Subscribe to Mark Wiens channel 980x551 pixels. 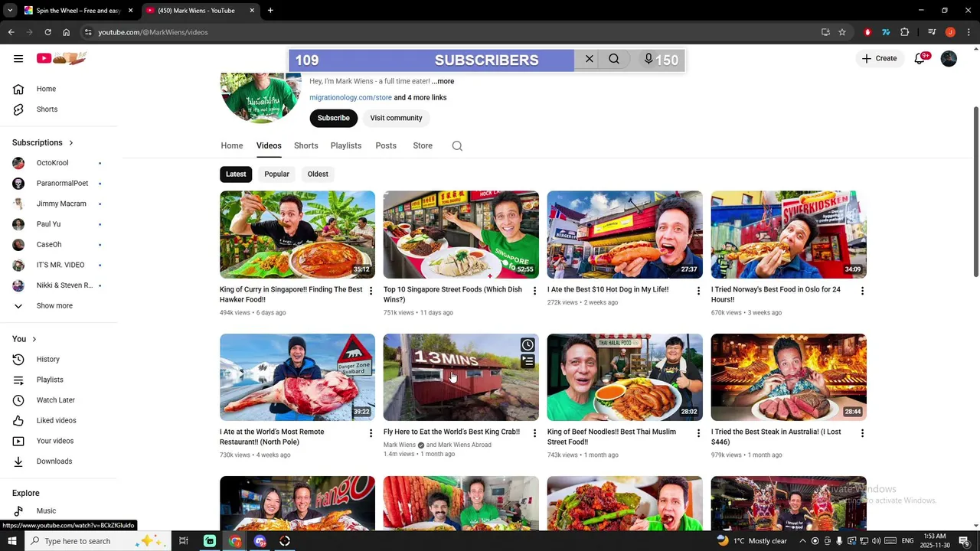coord(333,118)
